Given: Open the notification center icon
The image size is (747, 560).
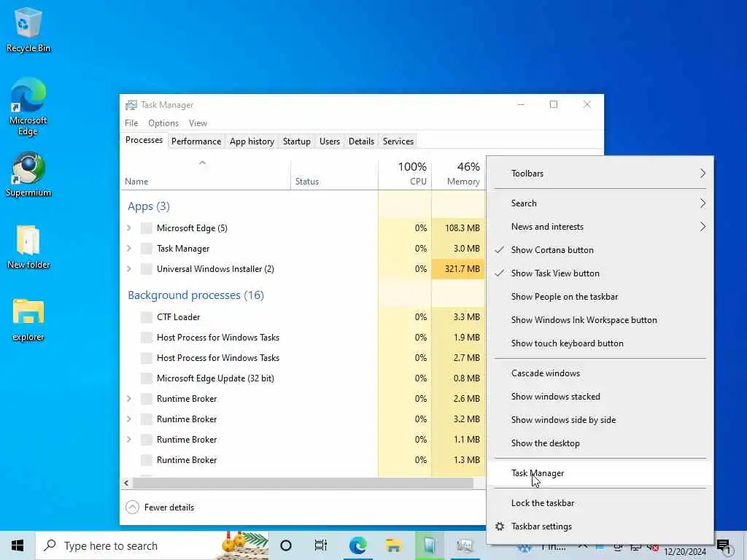Looking at the screenshot, I should point(724,546).
